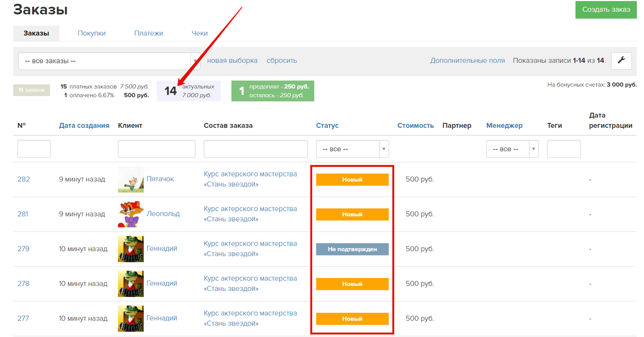
Task: Sort by 'Стоимость' column header
Action: 415,126
